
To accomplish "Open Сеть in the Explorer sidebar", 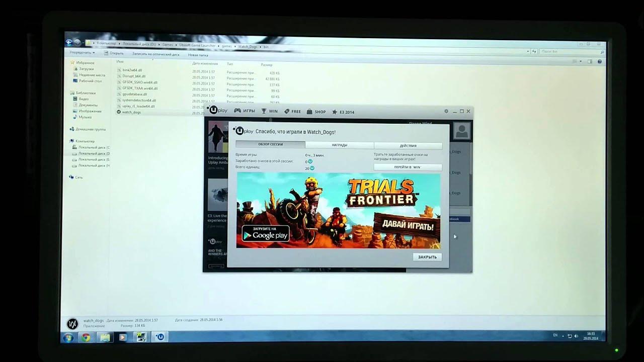I will tap(76, 177).
